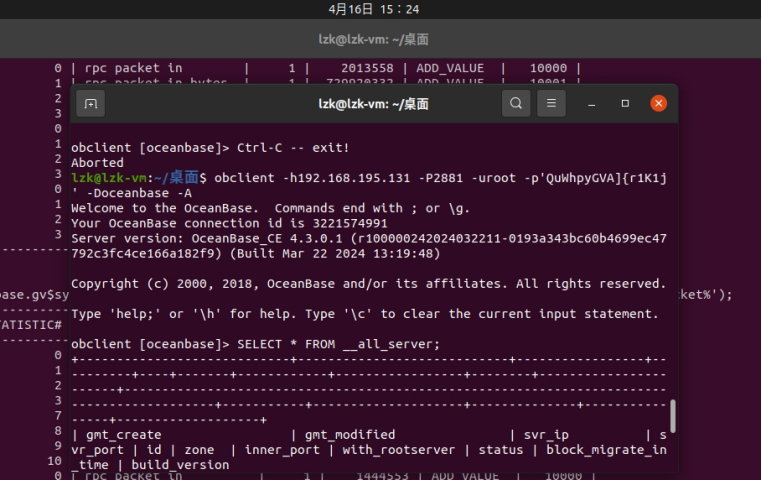Image resolution: width=762 pixels, height=480 pixels.
Task: Click the with_rootserver column header
Action: (x=398, y=450)
